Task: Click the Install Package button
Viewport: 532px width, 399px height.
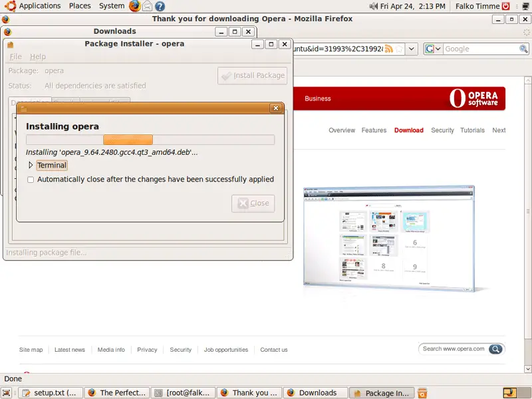Action: click(253, 75)
